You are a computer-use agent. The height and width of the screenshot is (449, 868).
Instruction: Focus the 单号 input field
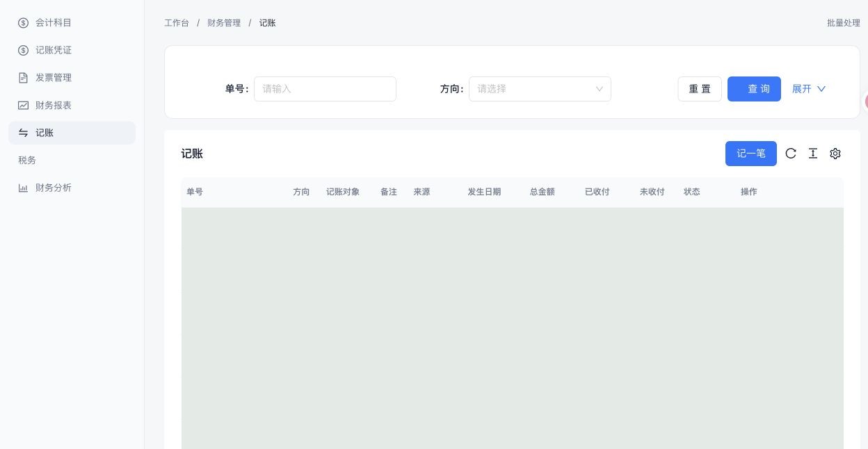325,89
